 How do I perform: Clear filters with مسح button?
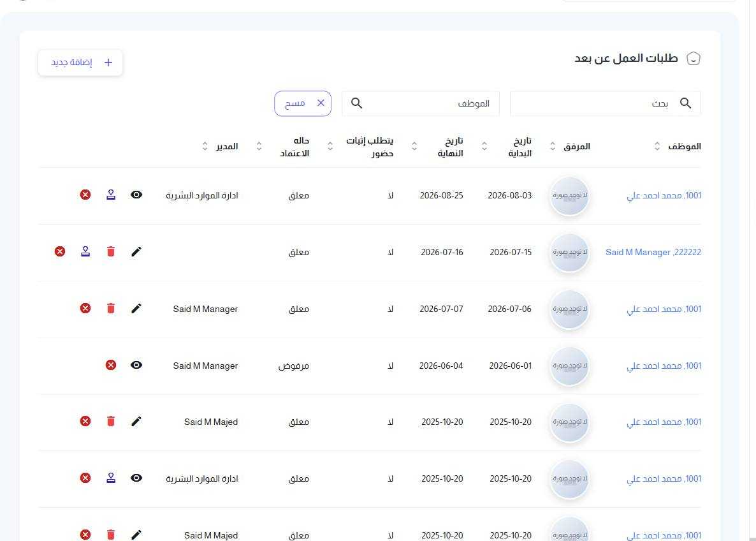tap(303, 103)
